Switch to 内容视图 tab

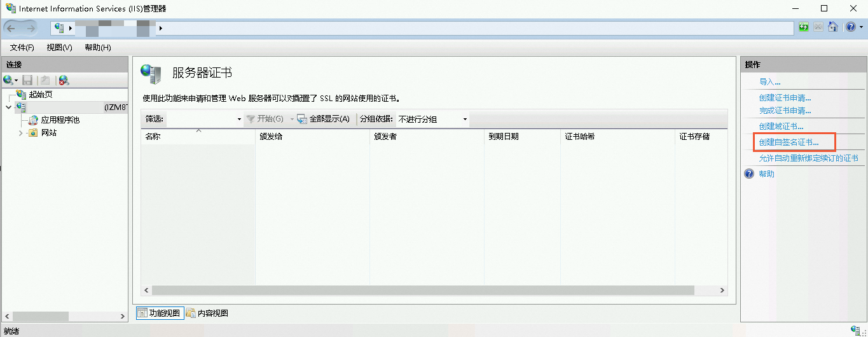click(207, 313)
